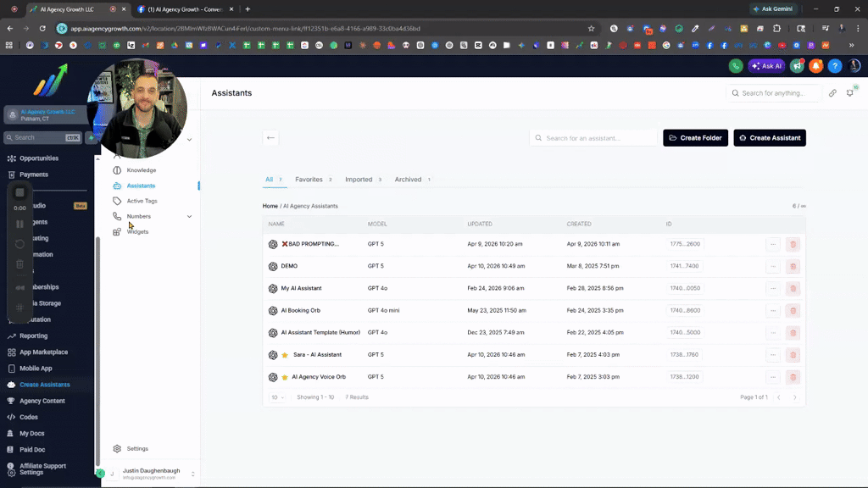Delete the My AI Assistant row

[x=793, y=288]
